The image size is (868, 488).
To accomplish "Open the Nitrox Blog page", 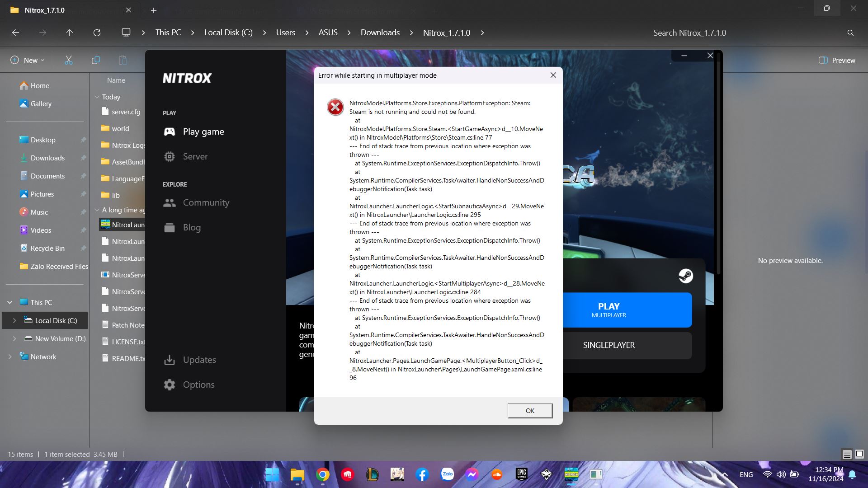I will 192,227.
